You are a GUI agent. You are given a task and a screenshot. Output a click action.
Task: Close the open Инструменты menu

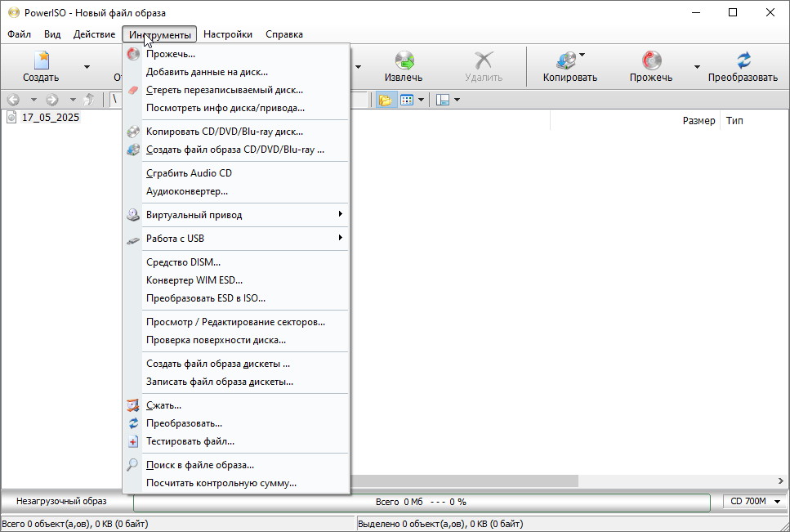(x=159, y=34)
